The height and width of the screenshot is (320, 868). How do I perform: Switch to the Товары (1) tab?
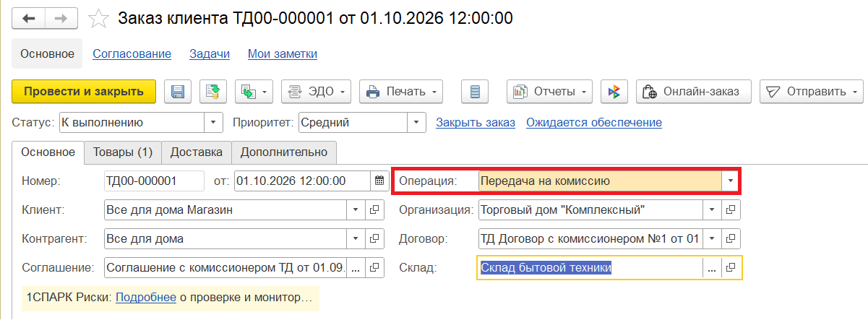(x=123, y=152)
